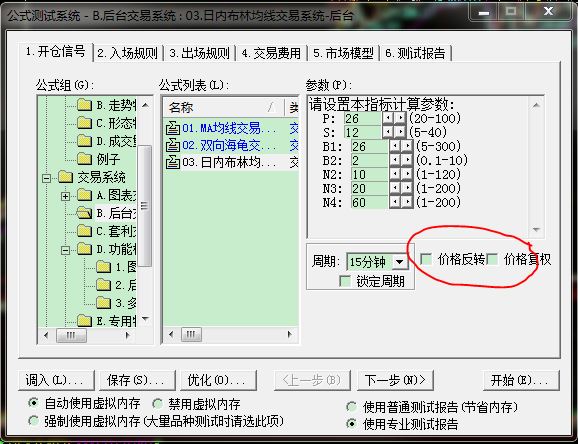Viewport: 578px width, 444px height.
Task: Select 使用普通测试报告 radio option
Action: (351, 407)
